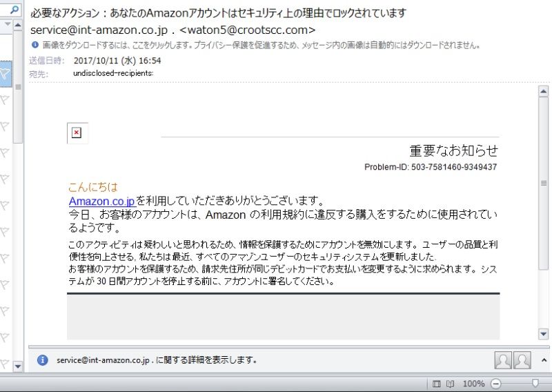Click the reading pane scroll up arrow
Viewport: 552px width, 392px height.
[543, 92]
